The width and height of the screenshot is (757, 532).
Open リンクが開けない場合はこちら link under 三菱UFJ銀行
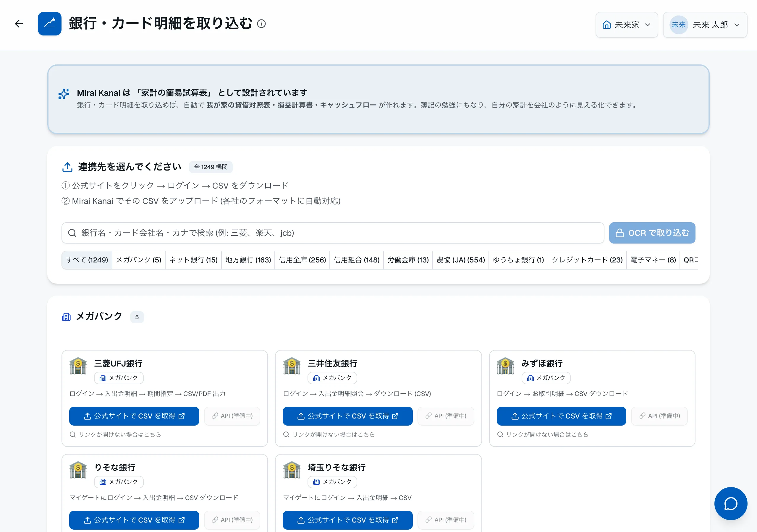pyautogui.click(x=115, y=435)
